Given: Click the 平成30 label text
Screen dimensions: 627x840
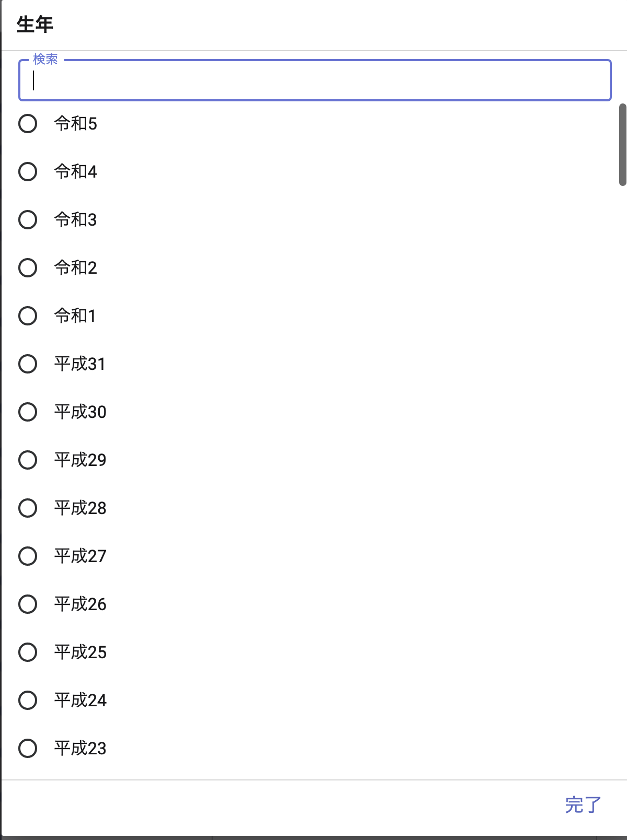Looking at the screenshot, I should coord(80,412).
